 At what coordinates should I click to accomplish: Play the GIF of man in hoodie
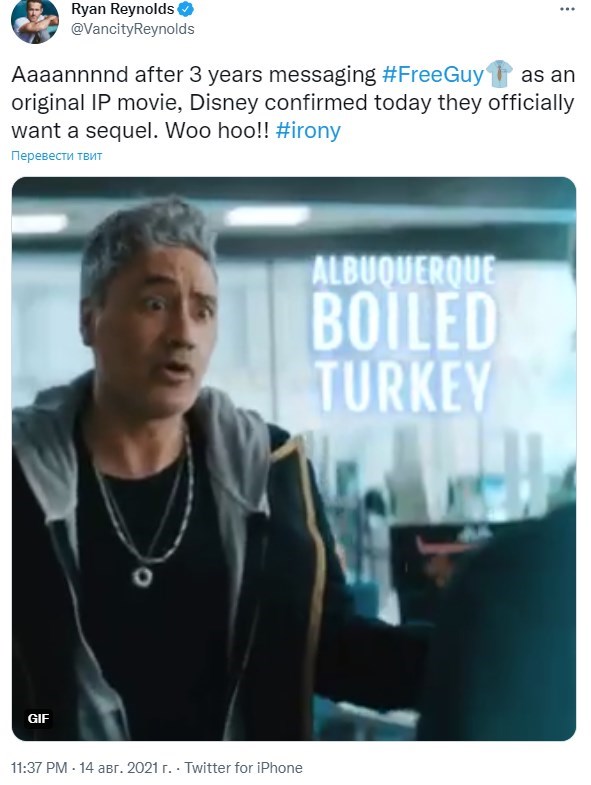coord(294,459)
